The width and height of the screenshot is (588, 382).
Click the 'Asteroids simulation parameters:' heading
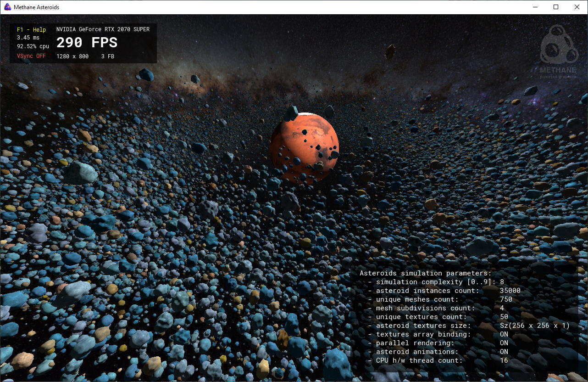(426, 273)
